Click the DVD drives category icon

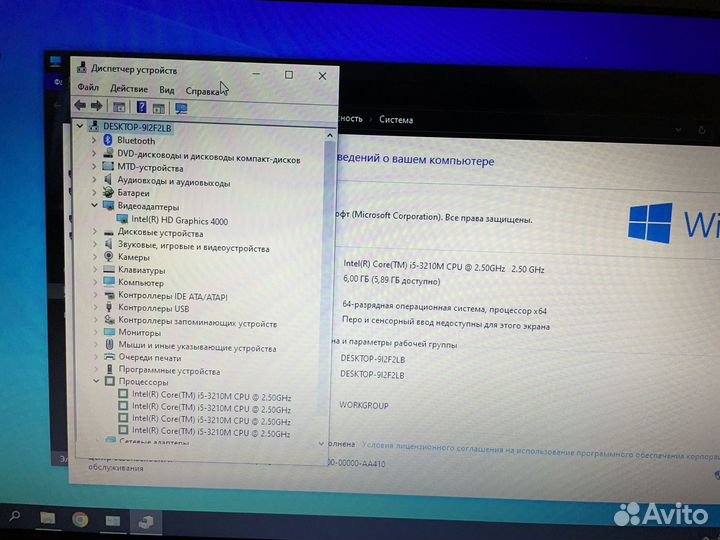[108, 153]
